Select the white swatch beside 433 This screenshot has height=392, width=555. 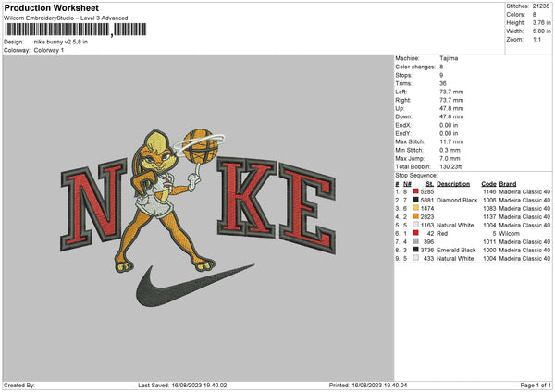coord(416,258)
